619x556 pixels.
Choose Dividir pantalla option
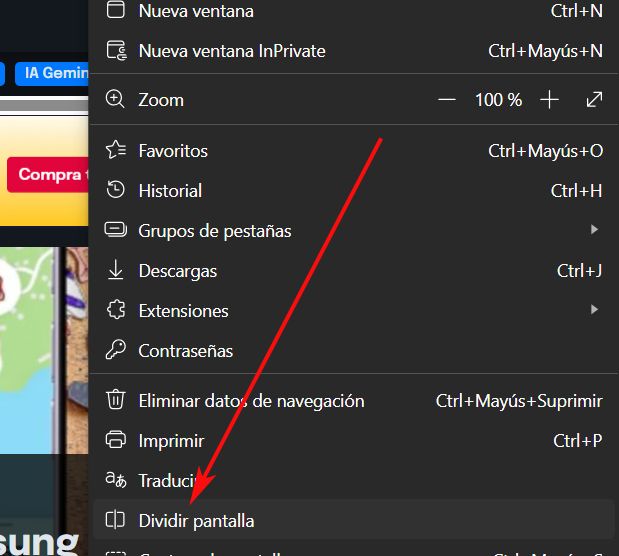[x=354, y=520]
